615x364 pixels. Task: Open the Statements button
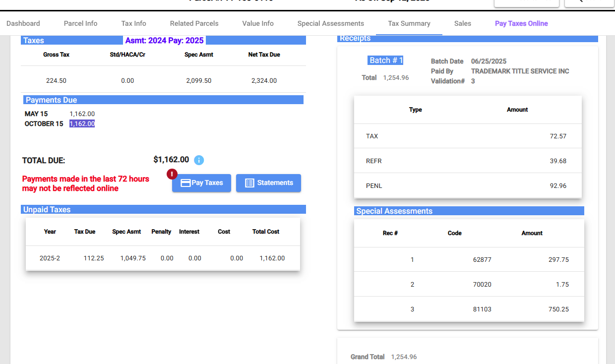(x=268, y=183)
